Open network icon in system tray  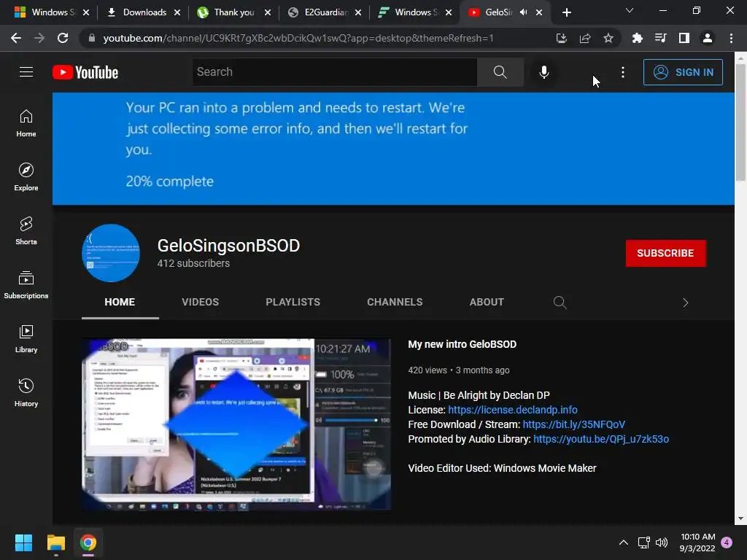click(x=643, y=542)
